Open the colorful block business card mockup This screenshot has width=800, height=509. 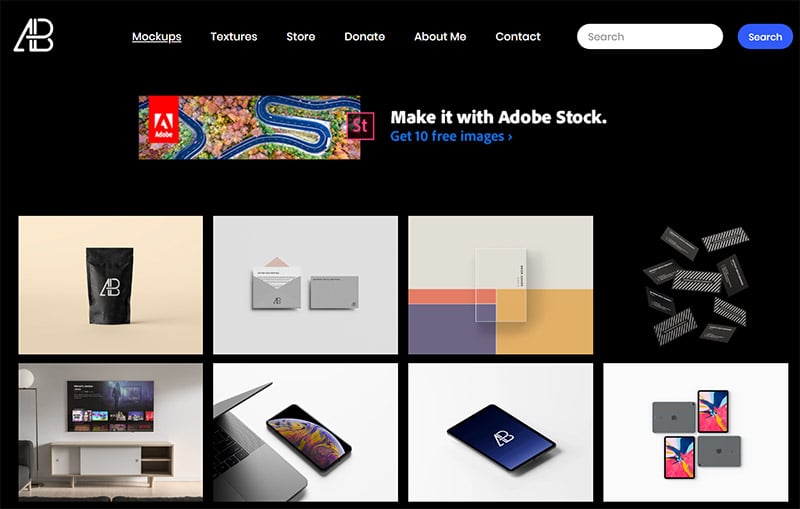pyautogui.click(x=501, y=285)
